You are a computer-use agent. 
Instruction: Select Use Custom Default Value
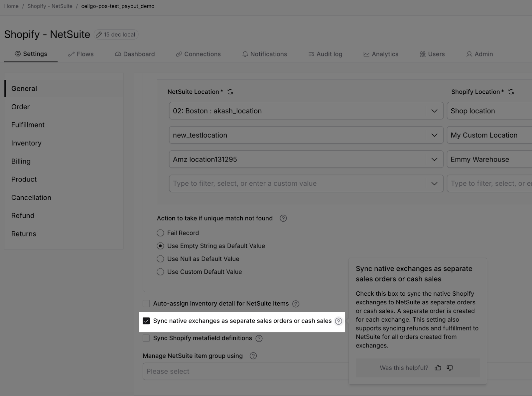(160, 272)
